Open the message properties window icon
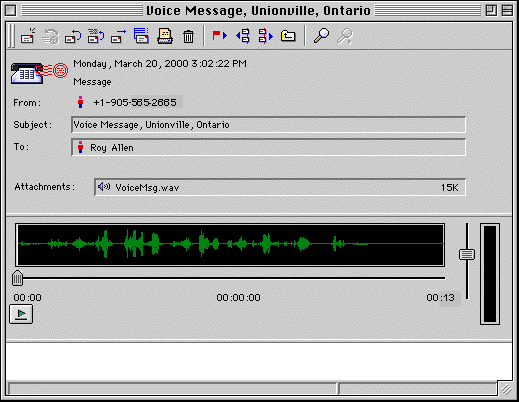519x402 pixels. click(x=141, y=36)
